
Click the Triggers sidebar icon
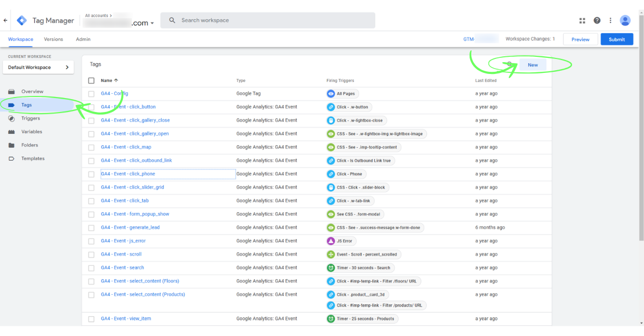[x=11, y=118]
